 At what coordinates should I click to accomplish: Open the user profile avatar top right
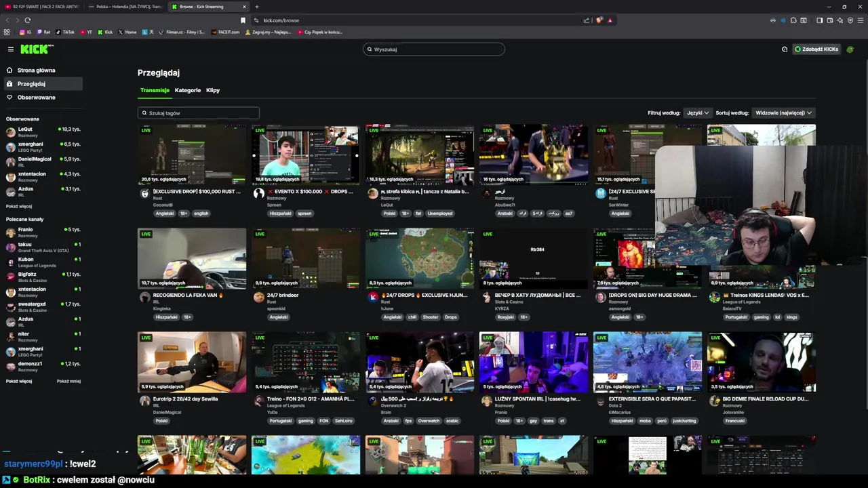coord(850,49)
